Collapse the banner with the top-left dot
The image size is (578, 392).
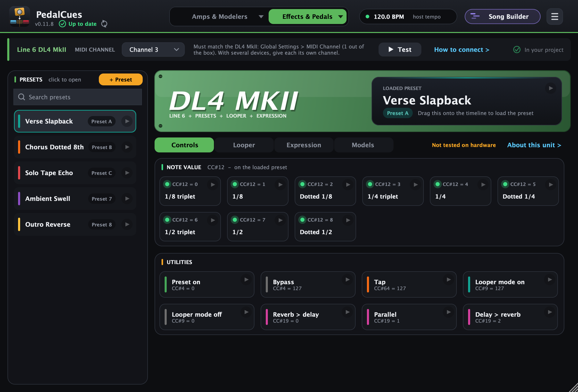tap(160, 76)
